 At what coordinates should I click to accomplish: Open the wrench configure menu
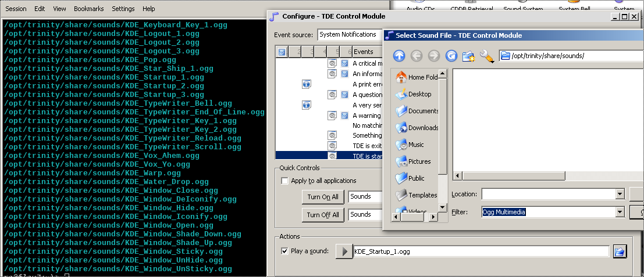(x=486, y=56)
